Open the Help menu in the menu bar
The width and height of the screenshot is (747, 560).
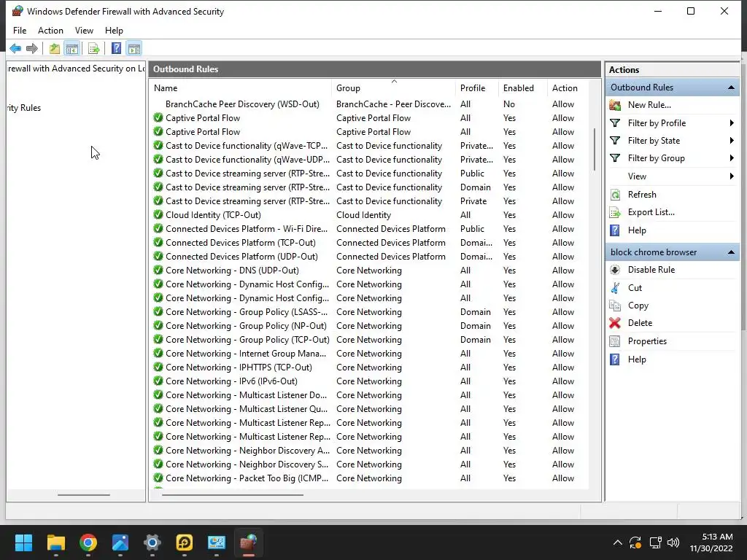114,31
